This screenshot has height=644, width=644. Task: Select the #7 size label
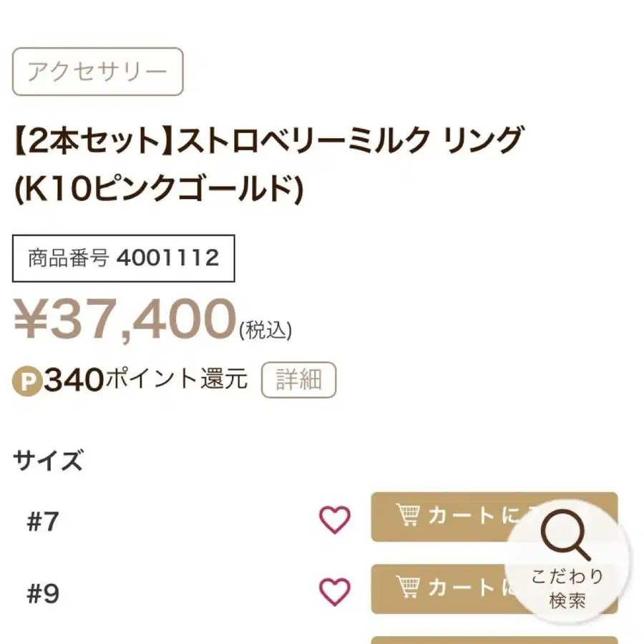point(43,522)
